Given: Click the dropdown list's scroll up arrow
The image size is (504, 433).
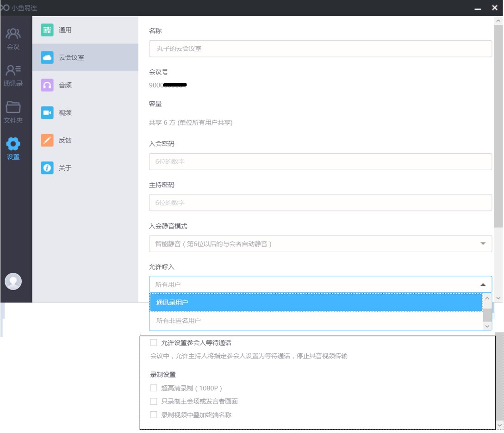Looking at the screenshot, I should (487, 298).
